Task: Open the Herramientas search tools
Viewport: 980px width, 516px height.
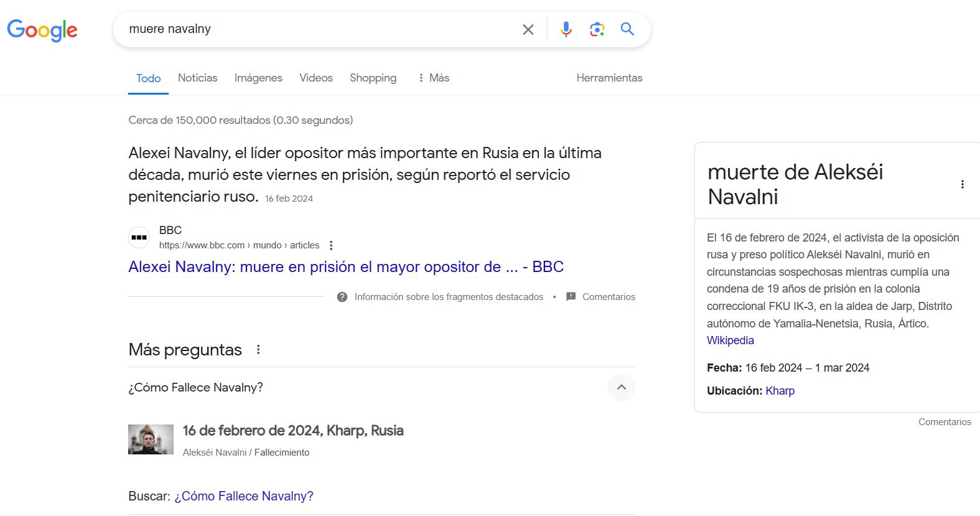Action: [x=609, y=78]
